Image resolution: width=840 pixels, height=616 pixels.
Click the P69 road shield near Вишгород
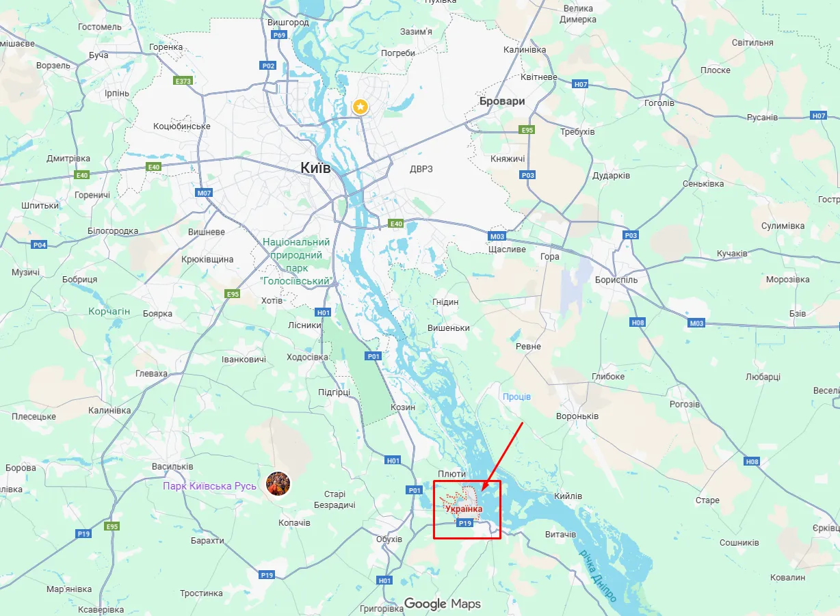tap(278, 35)
